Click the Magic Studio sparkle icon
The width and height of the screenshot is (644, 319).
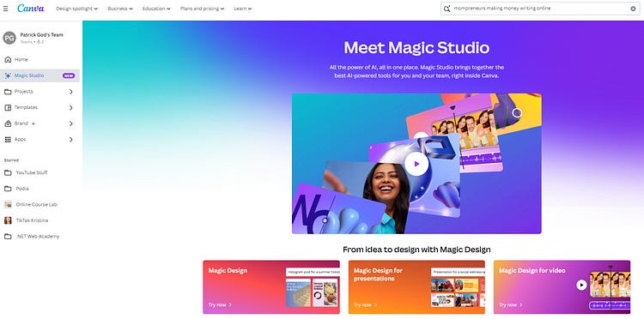point(8,75)
